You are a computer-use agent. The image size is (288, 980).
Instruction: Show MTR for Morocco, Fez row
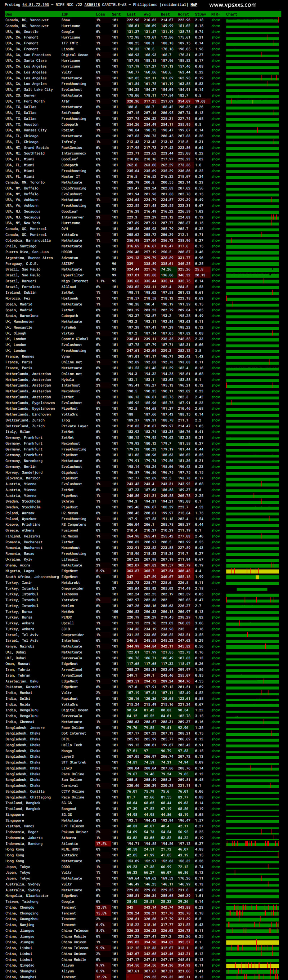point(215,299)
